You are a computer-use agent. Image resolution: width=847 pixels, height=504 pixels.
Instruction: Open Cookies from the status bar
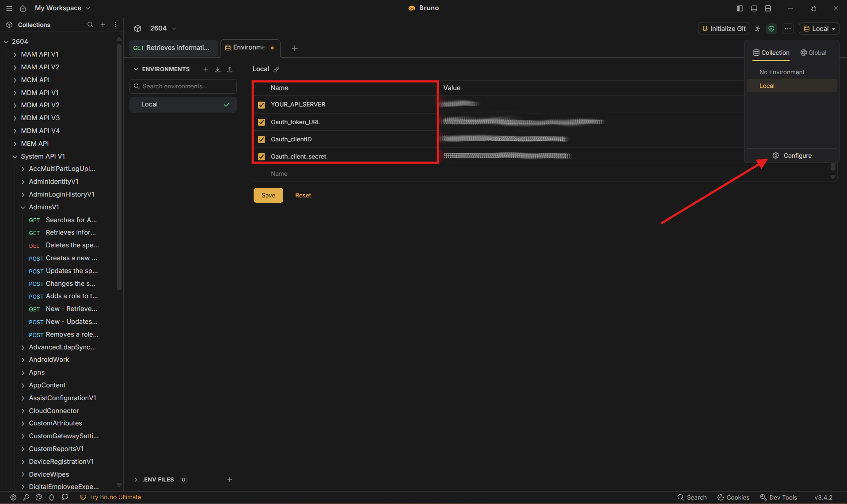[x=733, y=497]
